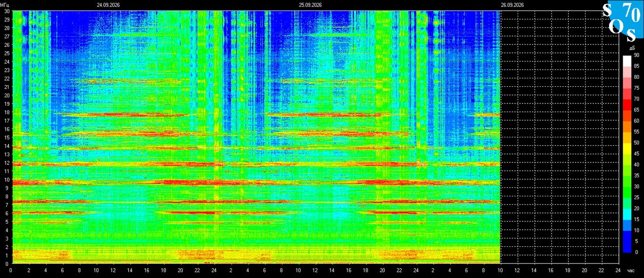Screen dimensions: 644x278
Task: Click the SOS 70 logo
Action: click(623, 21)
